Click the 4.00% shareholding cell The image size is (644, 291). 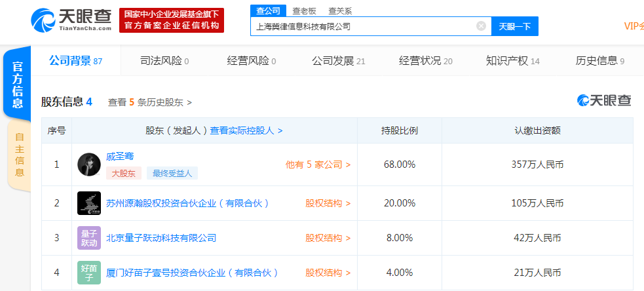(x=400, y=273)
